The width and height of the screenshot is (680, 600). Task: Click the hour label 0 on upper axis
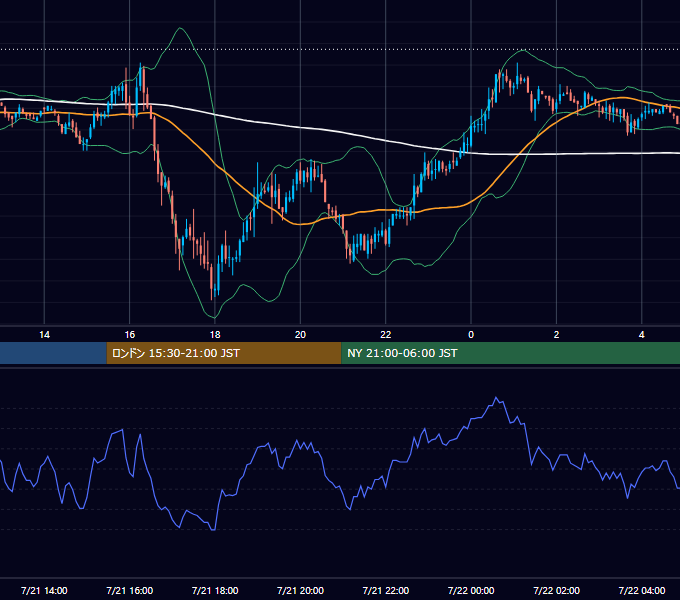pos(471,335)
